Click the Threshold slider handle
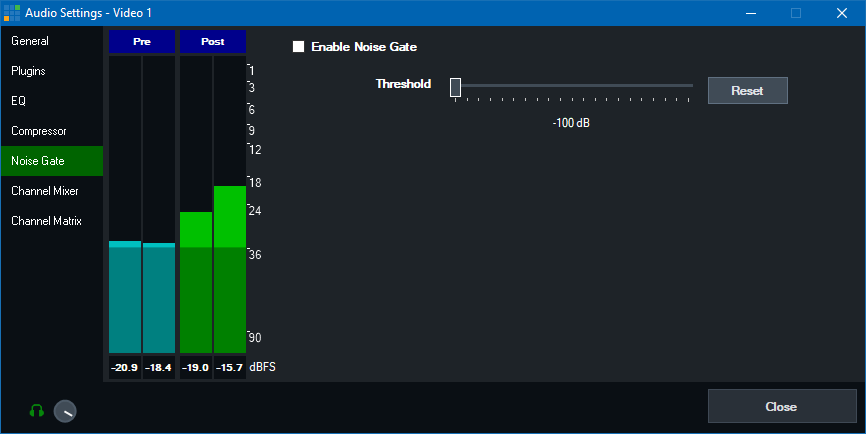Viewport: 866px width, 434px height. (x=455, y=88)
